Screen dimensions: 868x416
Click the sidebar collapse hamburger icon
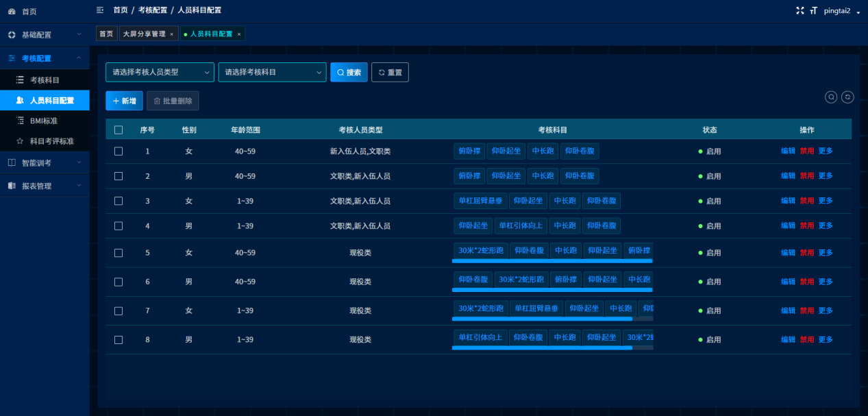[100, 10]
